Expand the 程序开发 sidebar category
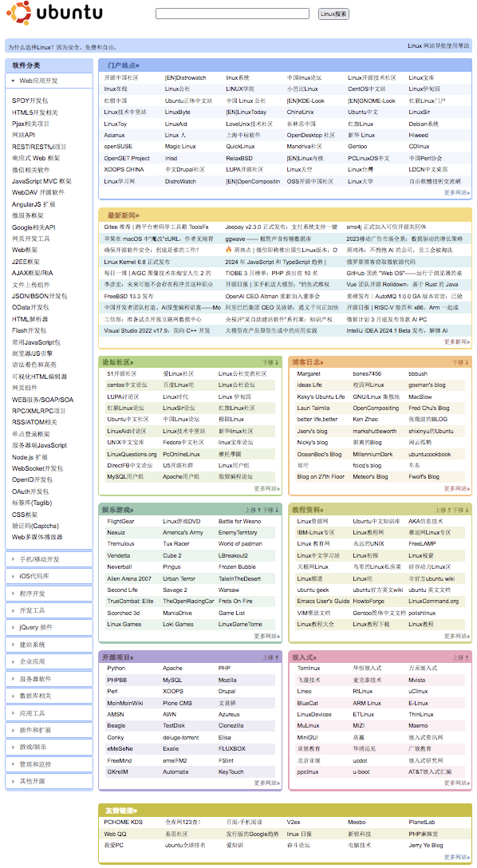The width and height of the screenshot is (477, 868). [49, 594]
